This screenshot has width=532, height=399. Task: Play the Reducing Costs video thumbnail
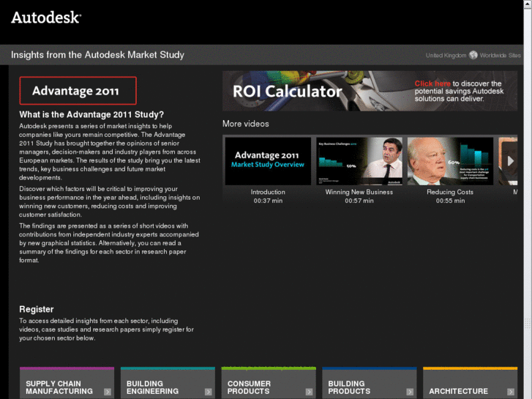pyautogui.click(x=450, y=161)
